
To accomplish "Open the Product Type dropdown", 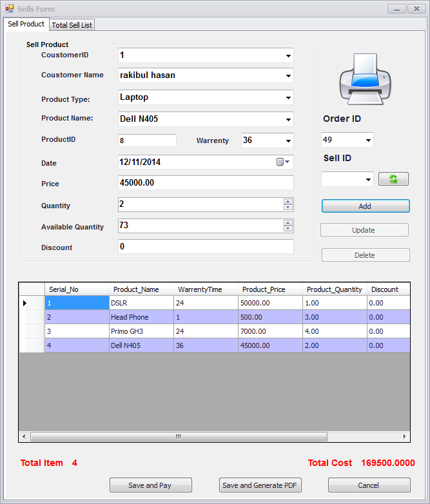I will 288,97.
